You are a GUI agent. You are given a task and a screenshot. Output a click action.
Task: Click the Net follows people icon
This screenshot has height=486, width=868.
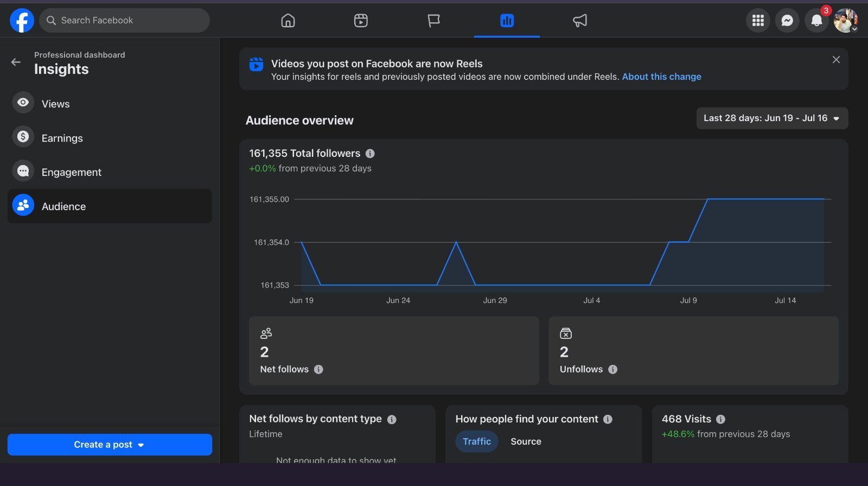tap(266, 333)
